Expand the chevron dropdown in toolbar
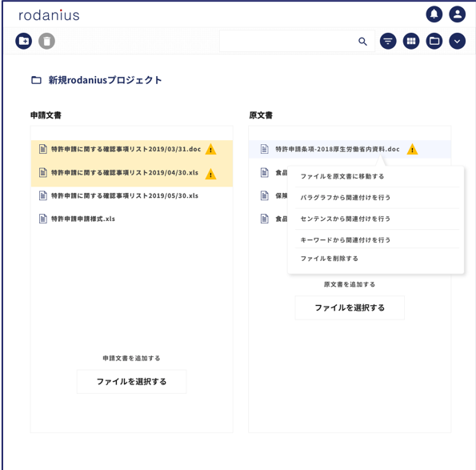Image resolution: width=476 pixels, height=470 pixels. coord(457,41)
